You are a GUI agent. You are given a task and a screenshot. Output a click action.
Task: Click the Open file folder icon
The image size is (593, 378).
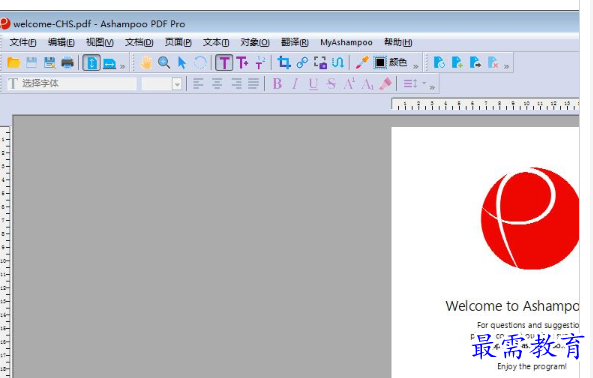(x=14, y=62)
